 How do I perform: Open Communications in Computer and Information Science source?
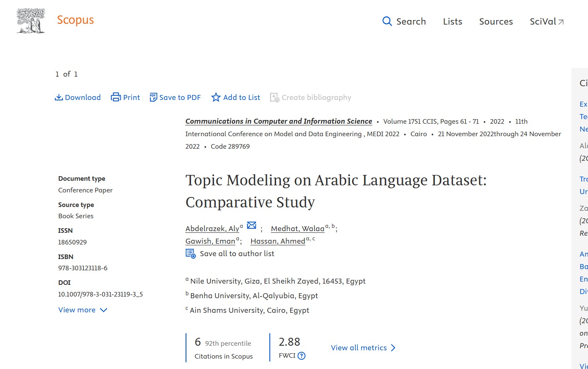(279, 121)
